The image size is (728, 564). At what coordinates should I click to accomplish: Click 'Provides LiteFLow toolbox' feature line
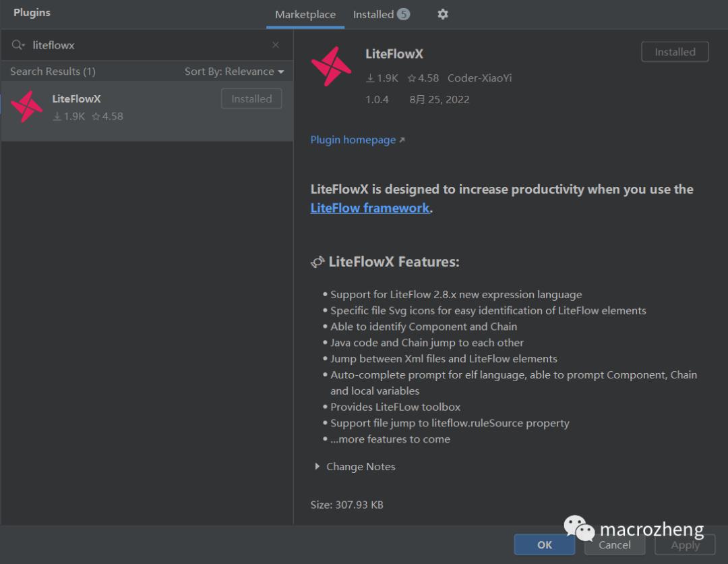(x=395, y=407)
